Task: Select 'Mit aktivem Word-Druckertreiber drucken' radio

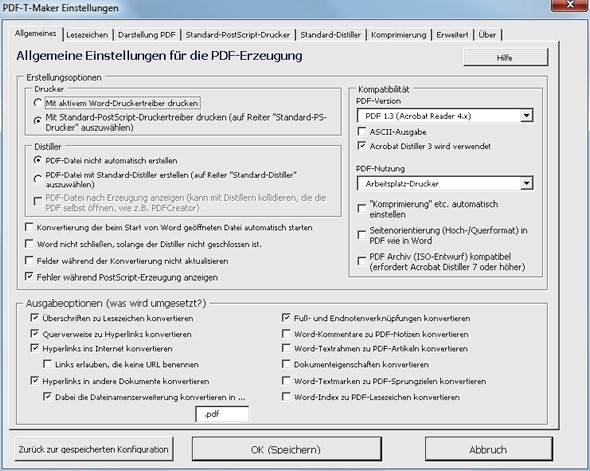Action: point(38,103)
